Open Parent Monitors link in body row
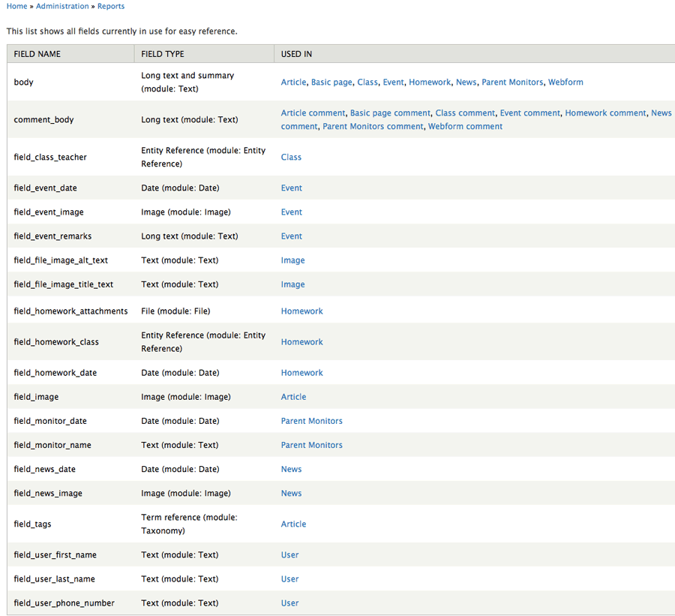The image size is (675, 616). point(512,82)
